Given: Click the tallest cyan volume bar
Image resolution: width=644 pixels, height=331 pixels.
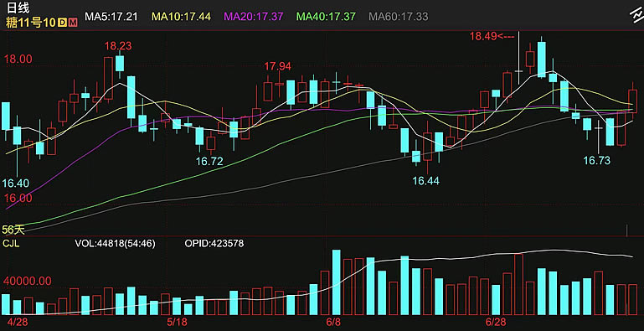Looking at the screenshot, I should click(x=337, y=282).
